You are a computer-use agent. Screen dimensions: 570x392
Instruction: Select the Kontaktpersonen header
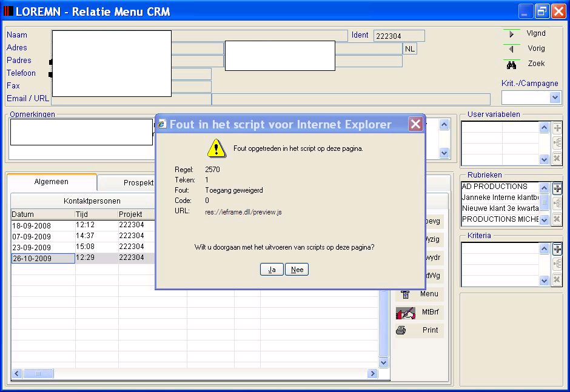[x=92, y=201]
